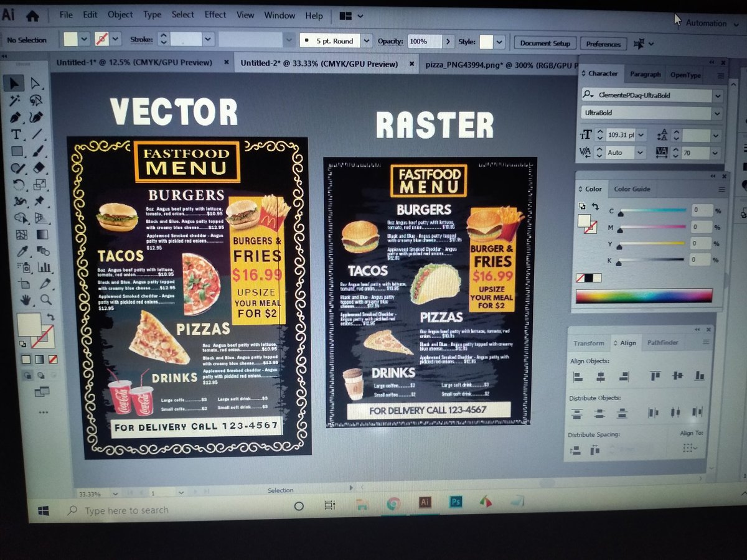This screenshot has height=560, width=747.
Task: Pick the Magic Wand tool
Action: [15, 100]
